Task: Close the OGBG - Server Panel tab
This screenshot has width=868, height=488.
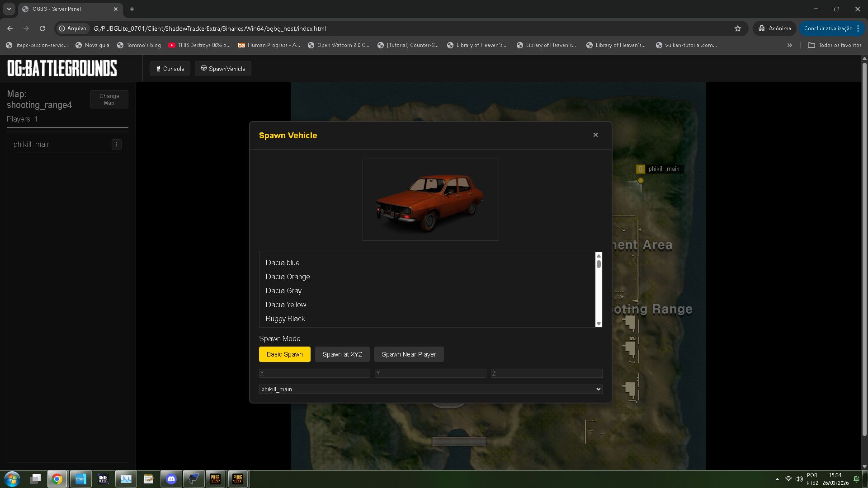Action: [x=116, y=9]
